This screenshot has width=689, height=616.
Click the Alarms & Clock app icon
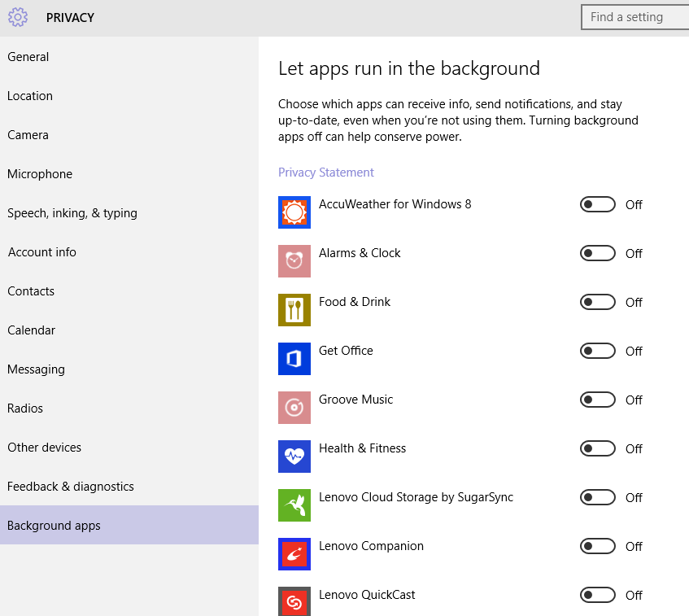click(294, 261)
